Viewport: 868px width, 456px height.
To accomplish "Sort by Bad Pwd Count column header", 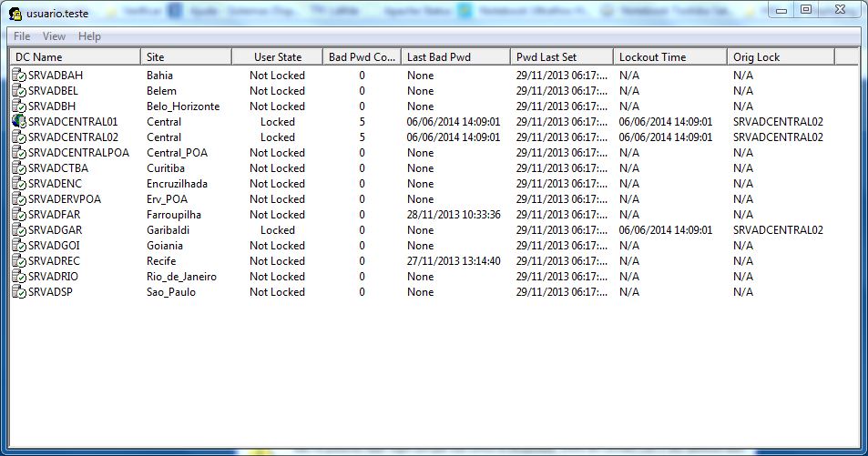I will pos(362,56).
